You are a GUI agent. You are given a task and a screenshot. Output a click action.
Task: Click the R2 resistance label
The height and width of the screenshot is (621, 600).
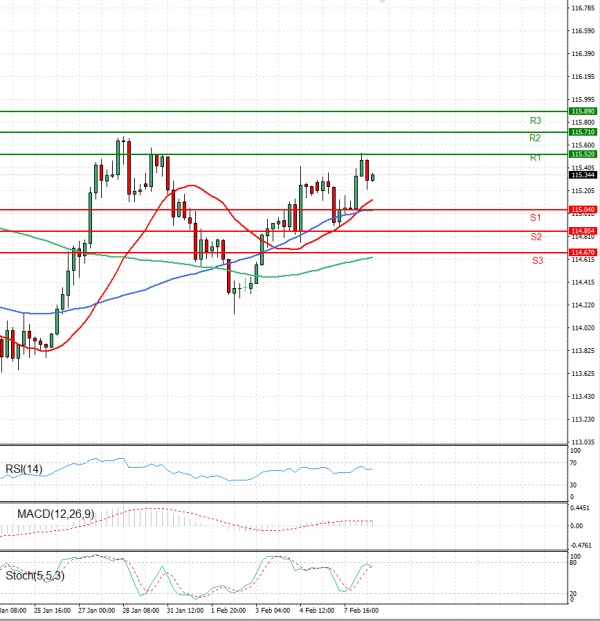pyautogui.click(x=535, y=138)
